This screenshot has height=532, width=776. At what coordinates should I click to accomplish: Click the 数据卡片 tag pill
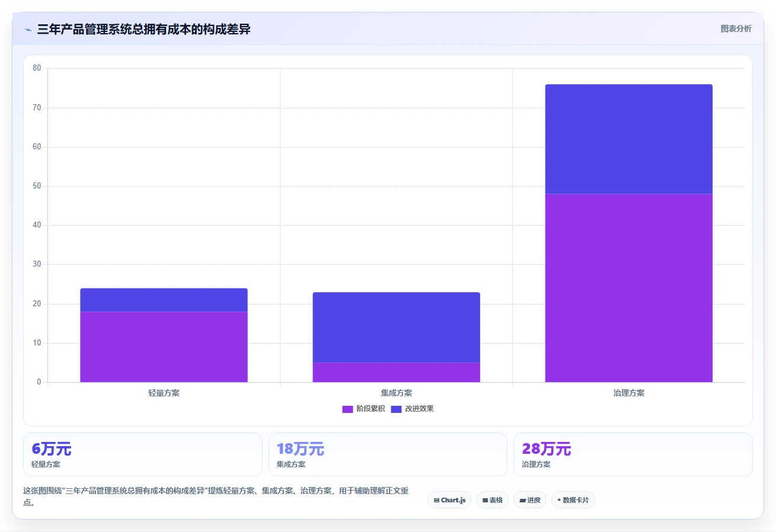point(573,500)
